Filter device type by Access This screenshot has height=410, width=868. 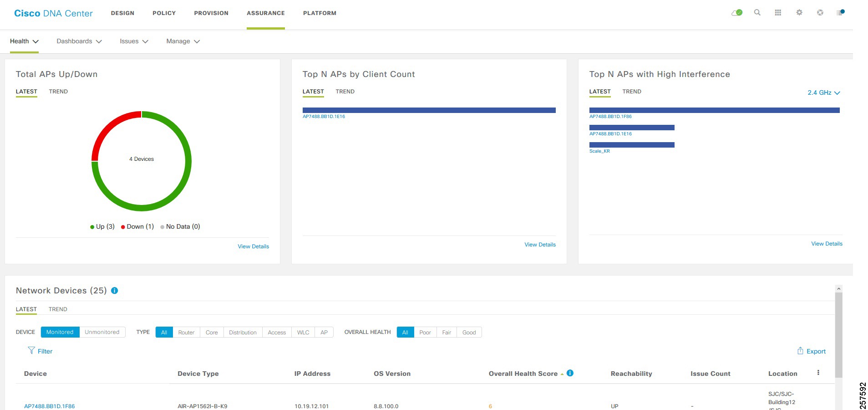tap(277, 332)
